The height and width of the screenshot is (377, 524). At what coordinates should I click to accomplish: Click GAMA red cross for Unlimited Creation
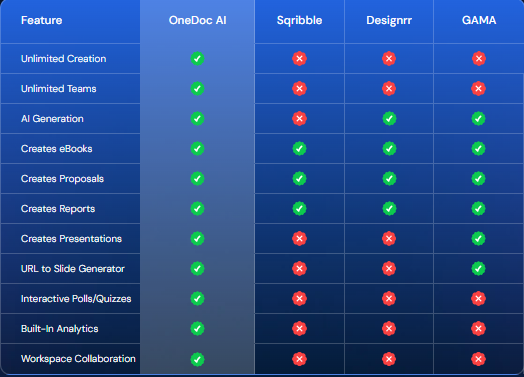(479, 58)
